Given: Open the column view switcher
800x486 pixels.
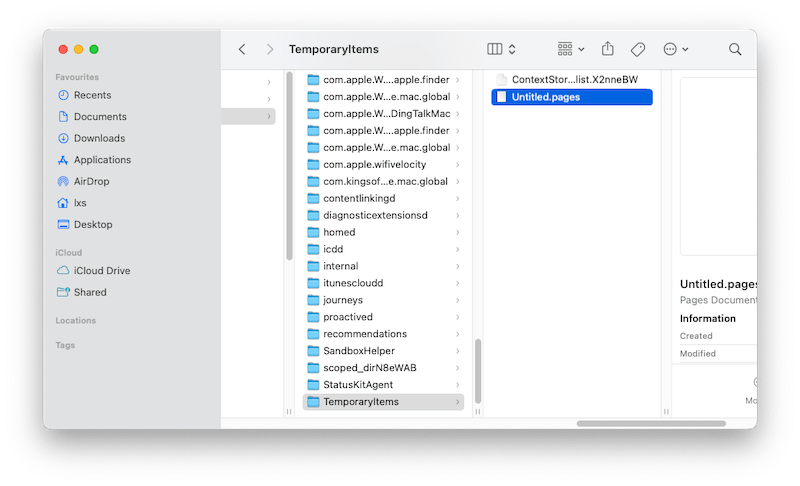Looking at the screenshot, I should pyautogui.click(x=501, y=49).
